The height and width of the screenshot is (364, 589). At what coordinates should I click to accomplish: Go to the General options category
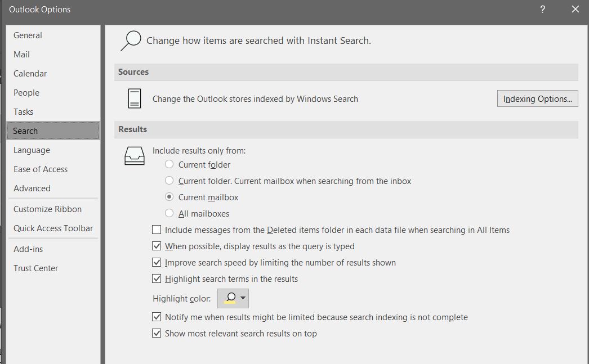tap(53, 35)
